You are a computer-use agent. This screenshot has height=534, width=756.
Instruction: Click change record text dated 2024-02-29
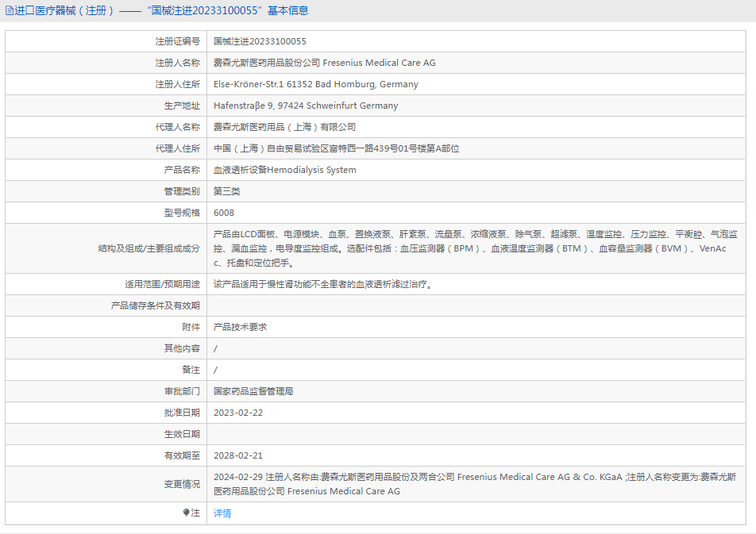475,484
